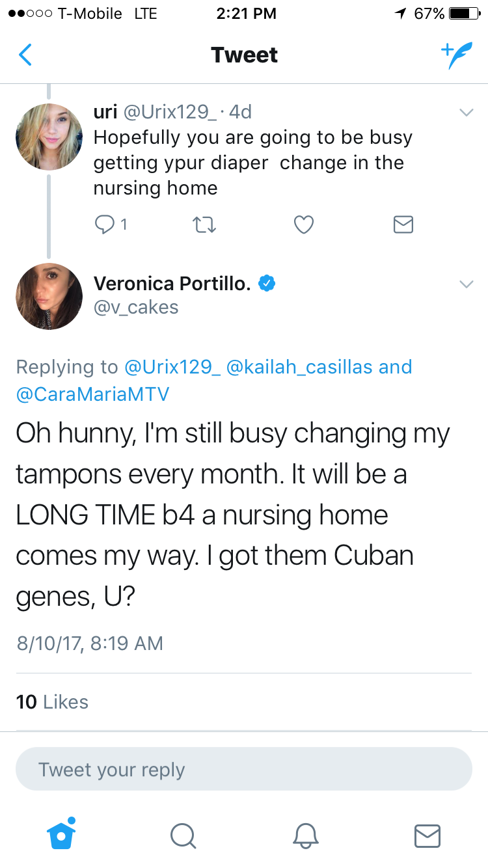Image resolution: width=488 pixels, height=868 pixels.
Task: Tap the Tweet your reply field
Action: tap(243, 769)
